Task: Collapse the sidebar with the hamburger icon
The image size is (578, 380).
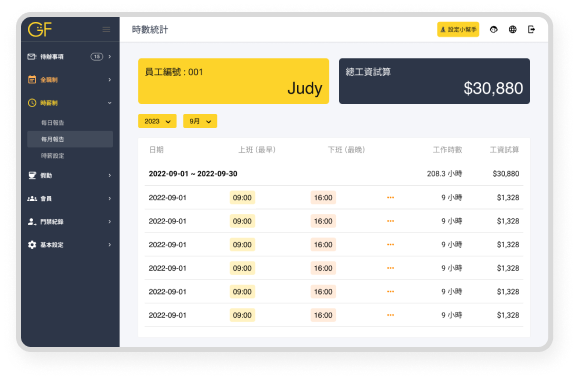Action: (106, 29)
